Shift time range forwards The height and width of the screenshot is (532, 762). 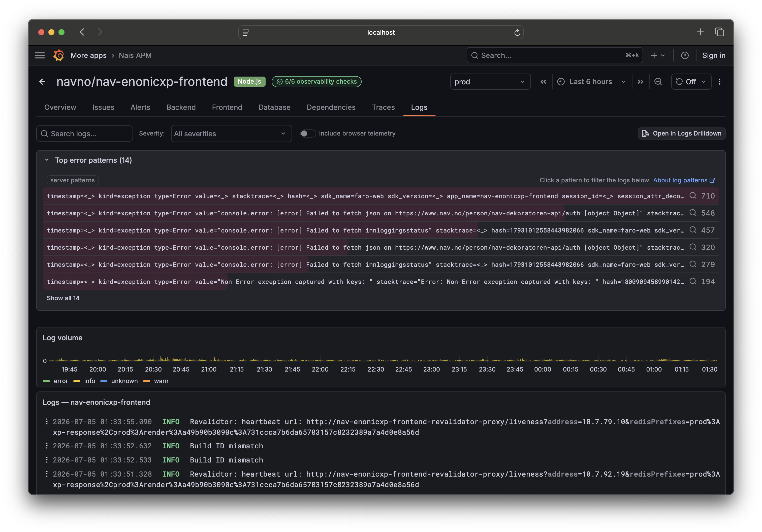[x=640, y=82]
